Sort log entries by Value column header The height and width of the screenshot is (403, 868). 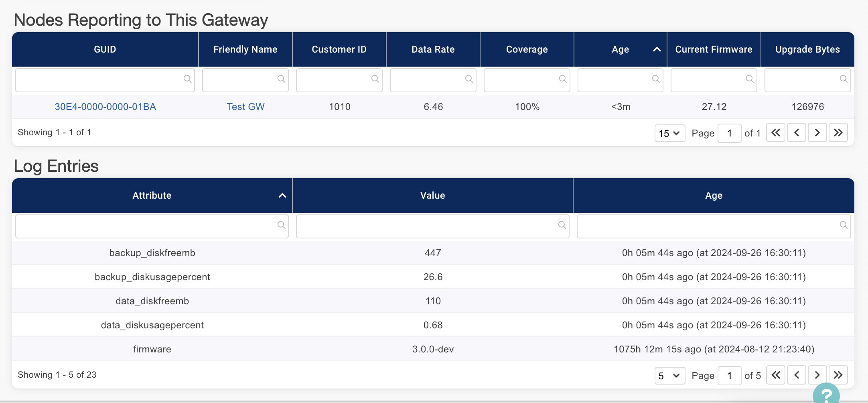coord(432,195)
